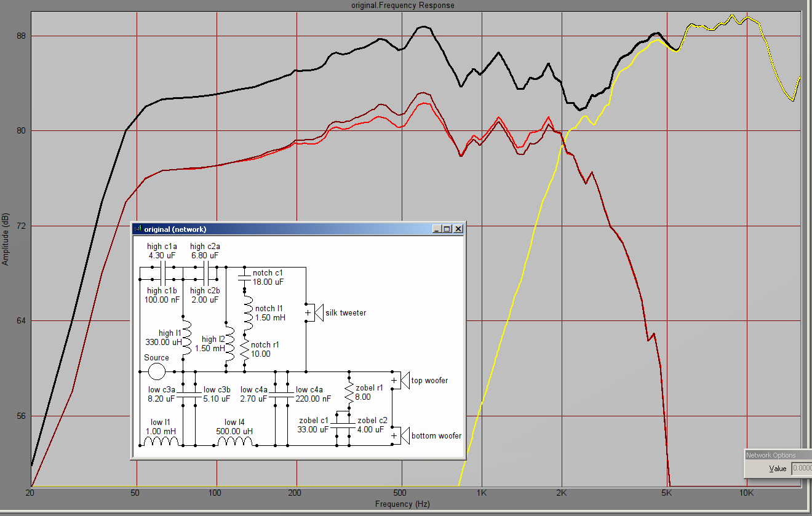Select the zobel r1 resistor zigzag

point(349,392)
